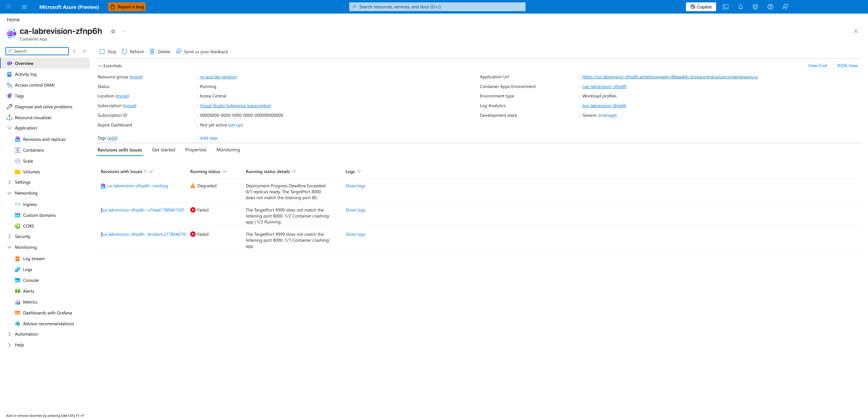868x419 pixels.
Task: Open Metrics in the sidebar
Action: point(30,302)
